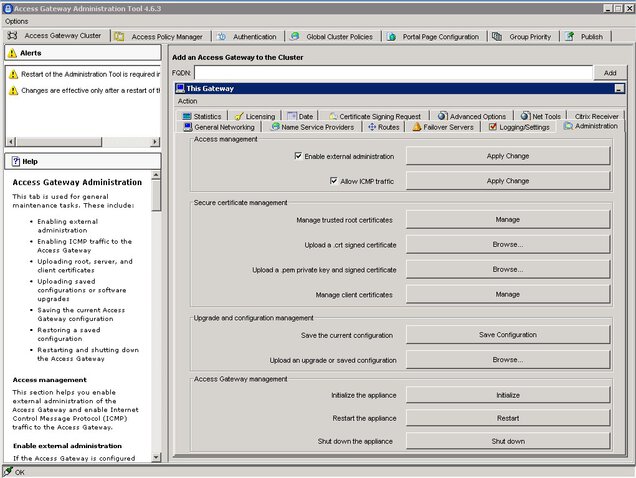Disable the Enable external administration checkbox
Screen dimensions: 636x478
tap(298, 156)
